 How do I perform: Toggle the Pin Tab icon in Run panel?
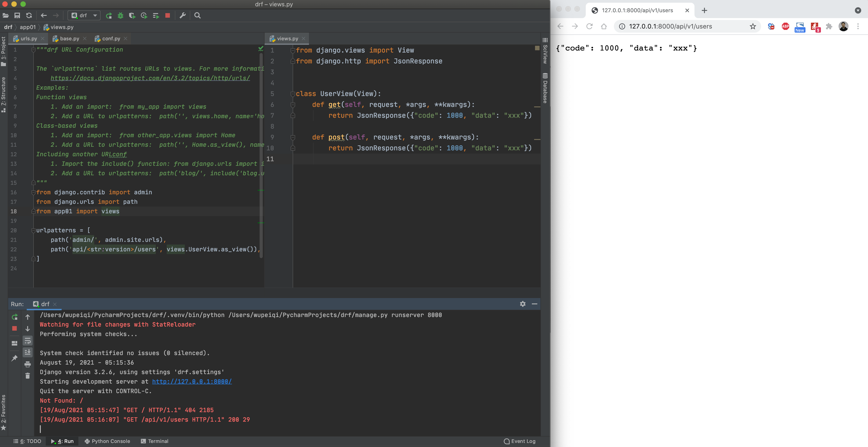pyautogui.click(x=14, y=358)
